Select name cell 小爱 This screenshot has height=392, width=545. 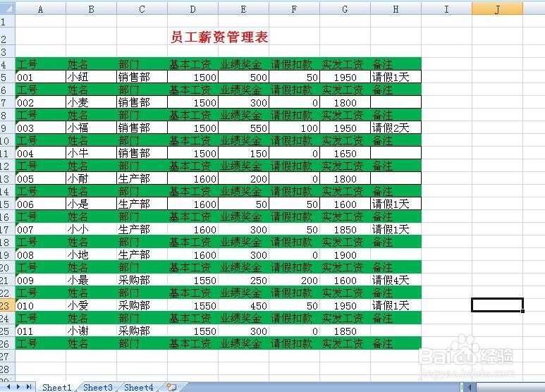click(92, 305)
